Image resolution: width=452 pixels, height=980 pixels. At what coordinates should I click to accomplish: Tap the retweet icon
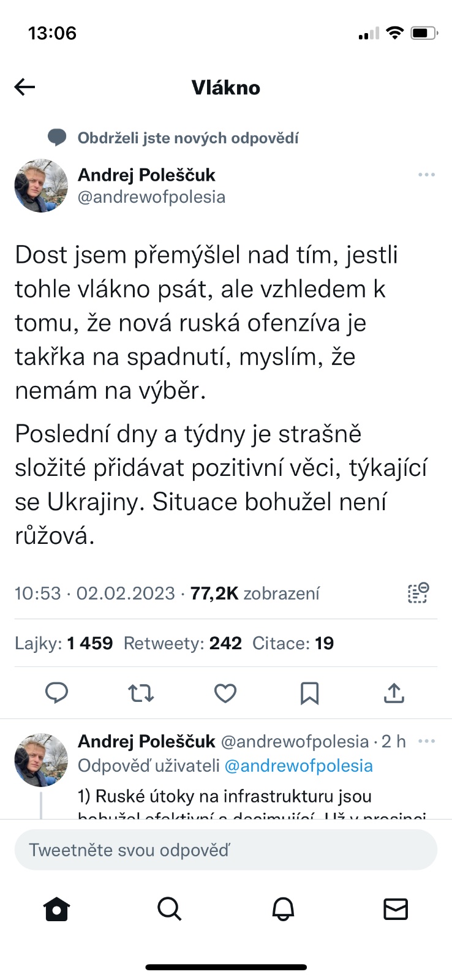pos(141,693)
